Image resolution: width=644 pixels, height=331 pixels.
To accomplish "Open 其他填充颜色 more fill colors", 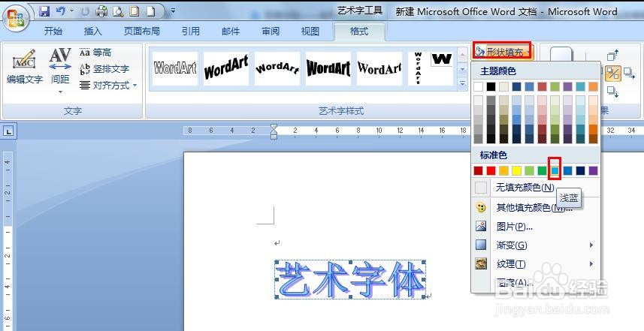I will pos(537,208).
